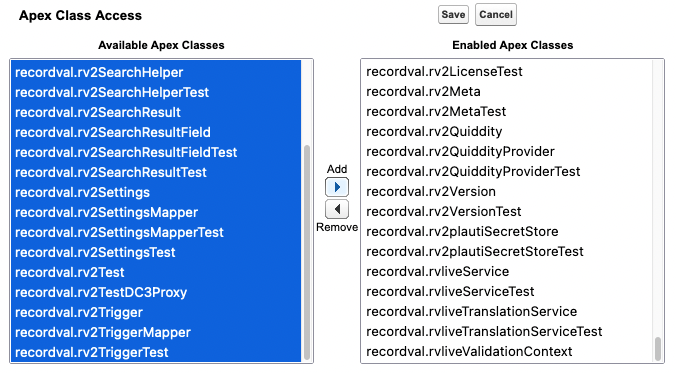This screenshot has width=676, height=373.
Task: Select recordval.rv2TriggerMapper available class
Action: coord(156,332)
